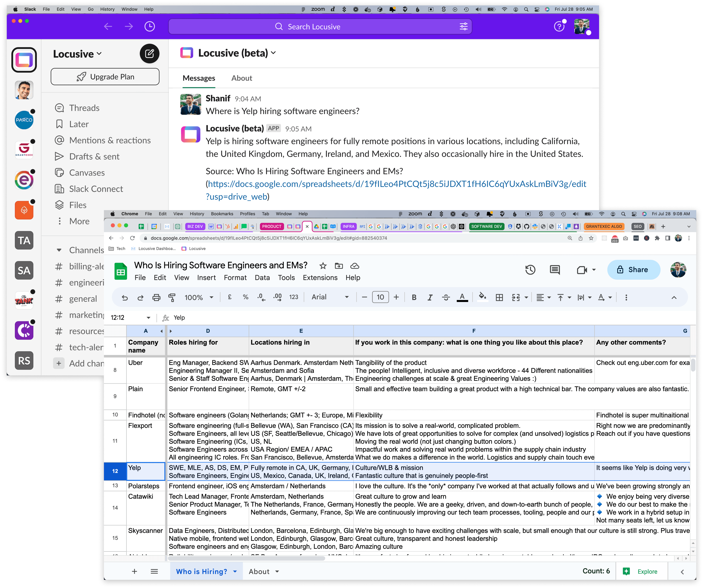Viewport: 703px width, 588px height.
Task: Click decrease decimal places icon
Action: point(262,297)
